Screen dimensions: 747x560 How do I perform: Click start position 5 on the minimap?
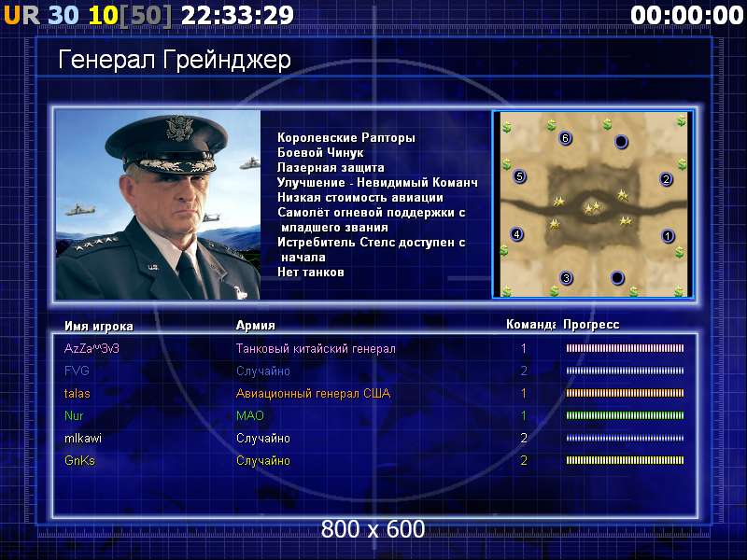point(519,176)
